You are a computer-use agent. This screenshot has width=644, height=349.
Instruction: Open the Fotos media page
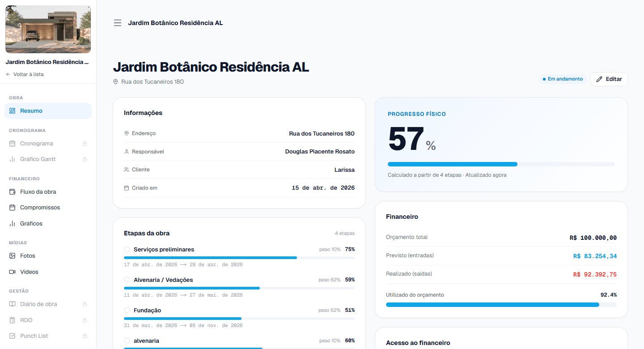pyautogui.click(x=48, y=256)
